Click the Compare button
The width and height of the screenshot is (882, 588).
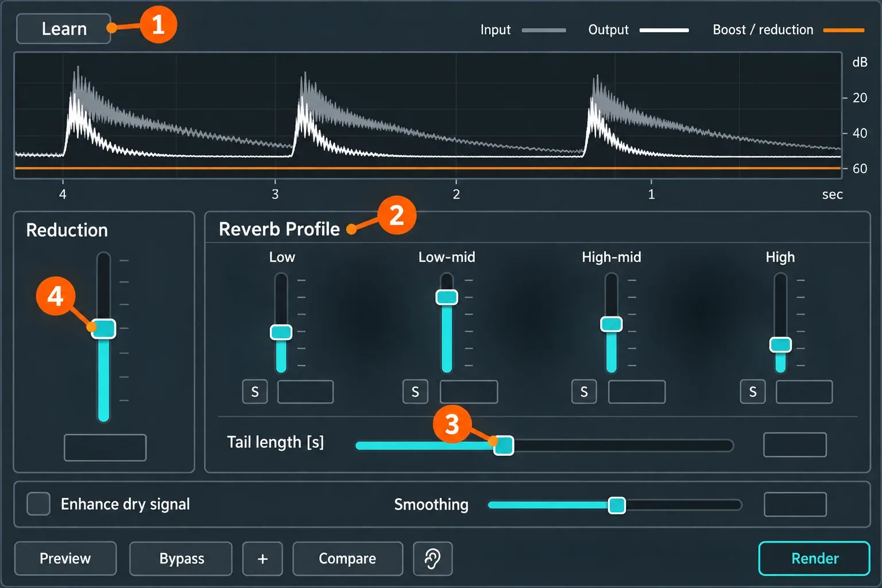347,559
